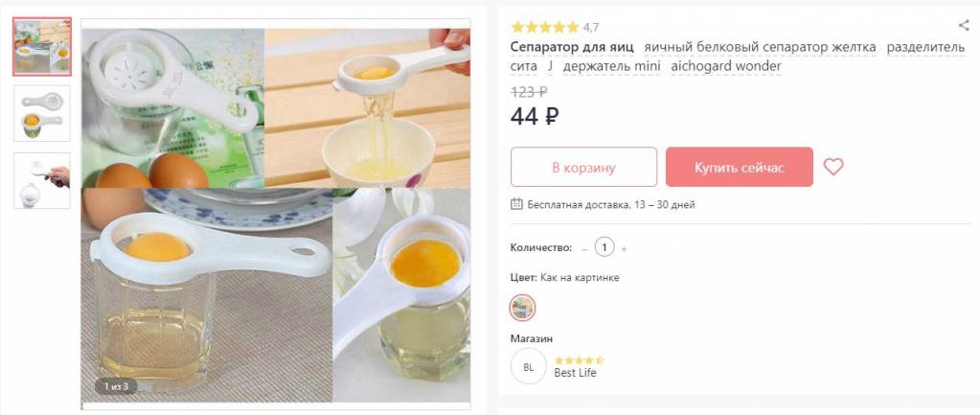980x415 pixels.
Task: Click the share icon
Action: [x=964, y=26]
